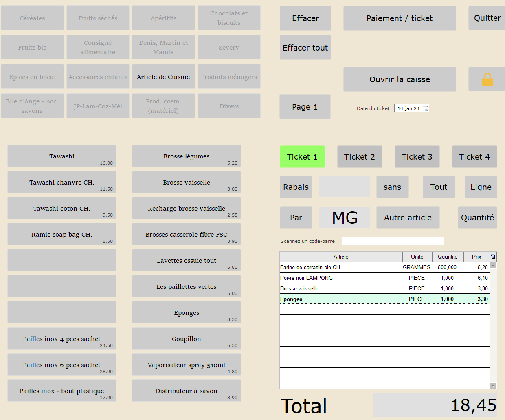Select the Poivre noir LAMPONG row

pos(384,278)
